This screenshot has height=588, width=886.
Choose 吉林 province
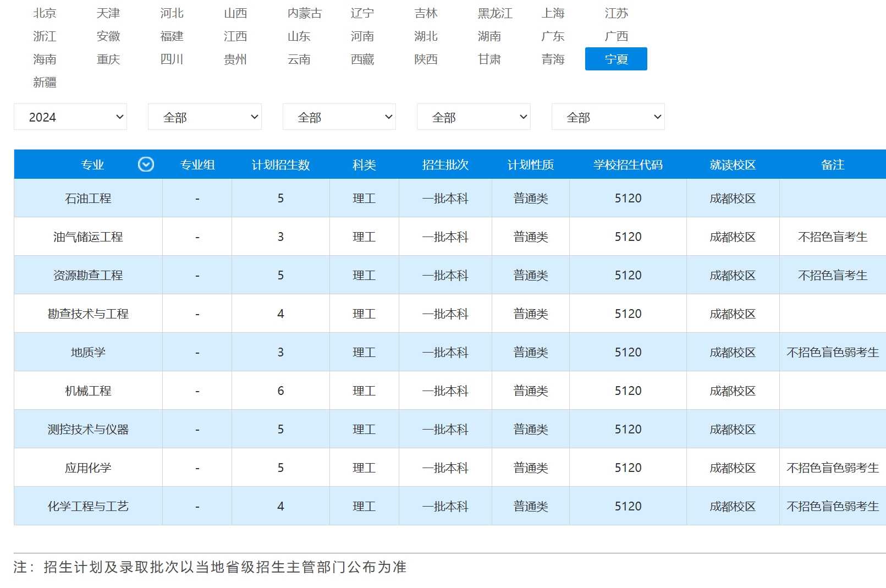426,13
